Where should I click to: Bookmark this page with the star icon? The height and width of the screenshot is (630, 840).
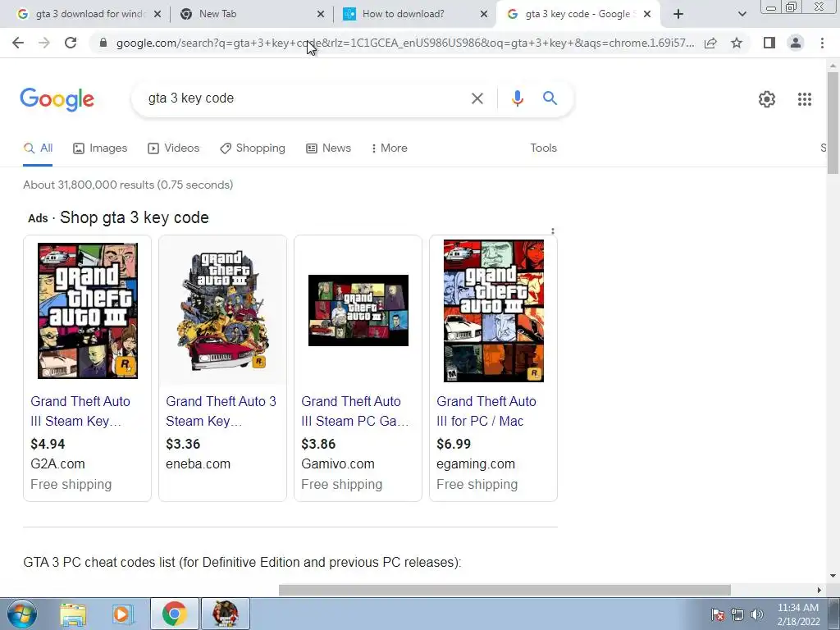click(737, 43)
